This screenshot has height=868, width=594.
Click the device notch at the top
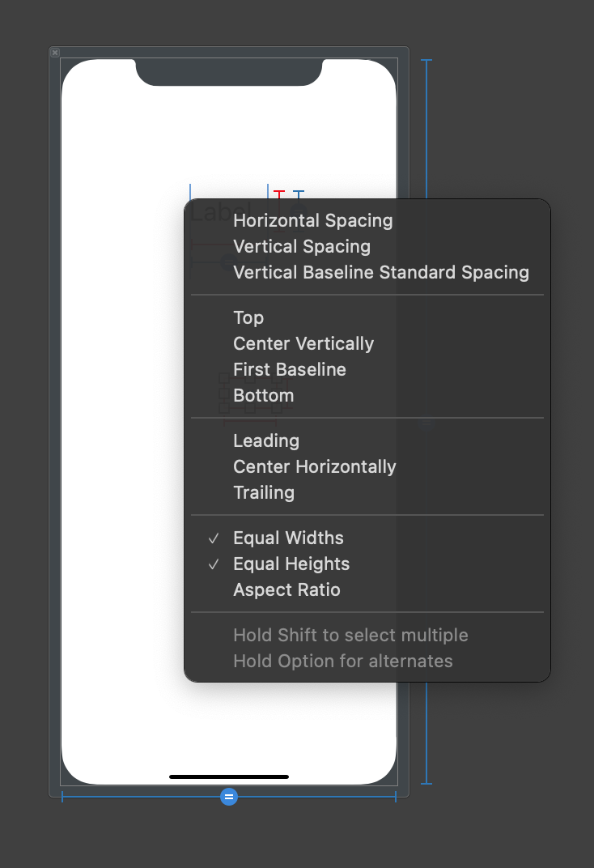pos(229,72)
